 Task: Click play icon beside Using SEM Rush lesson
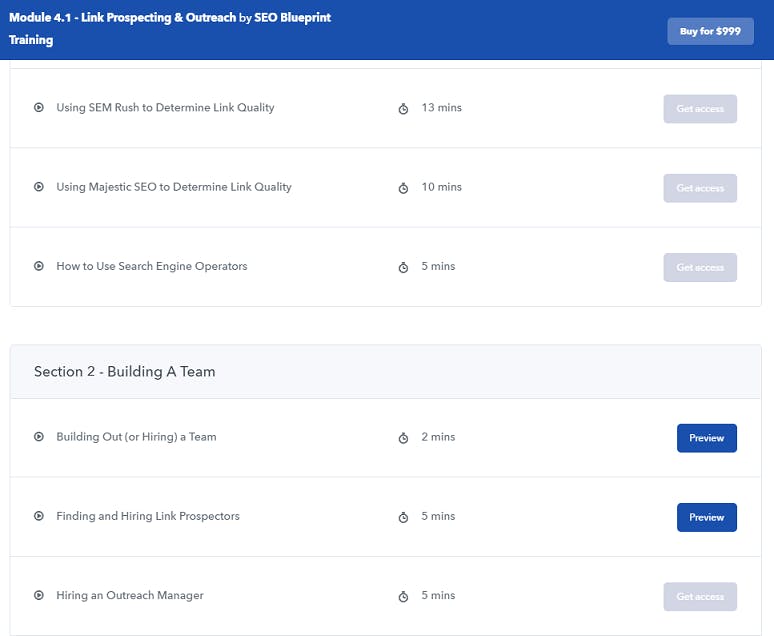pos(39,107)
